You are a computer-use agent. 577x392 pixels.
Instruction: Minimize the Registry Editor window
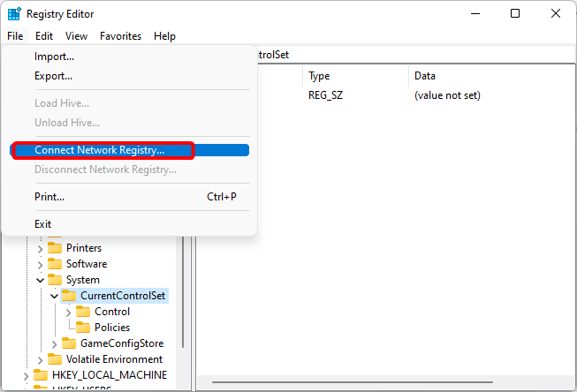click(x=475, y=13)
